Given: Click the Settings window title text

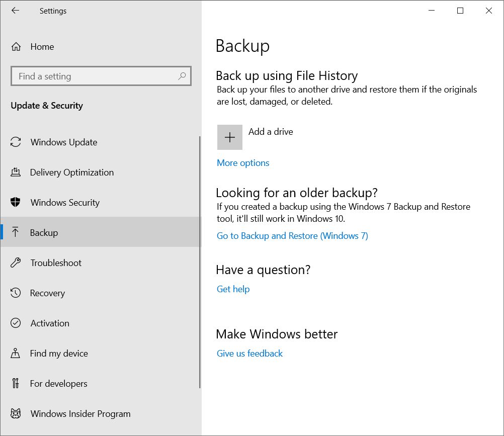Looking at the screenshot, I should pos(53,11).
